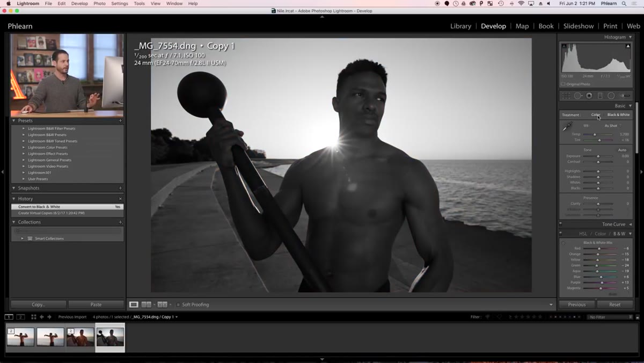The width and height of the screenshot is (644, 363).
Task: Select the Red Eye Correction tool
Action: click(589, 96)
